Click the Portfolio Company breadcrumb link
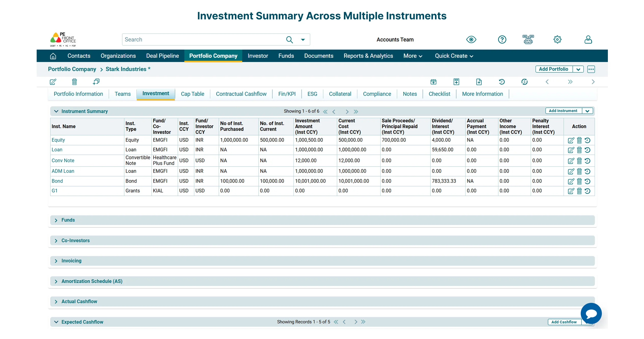This screenshot has height=339, width=644. 72,69
